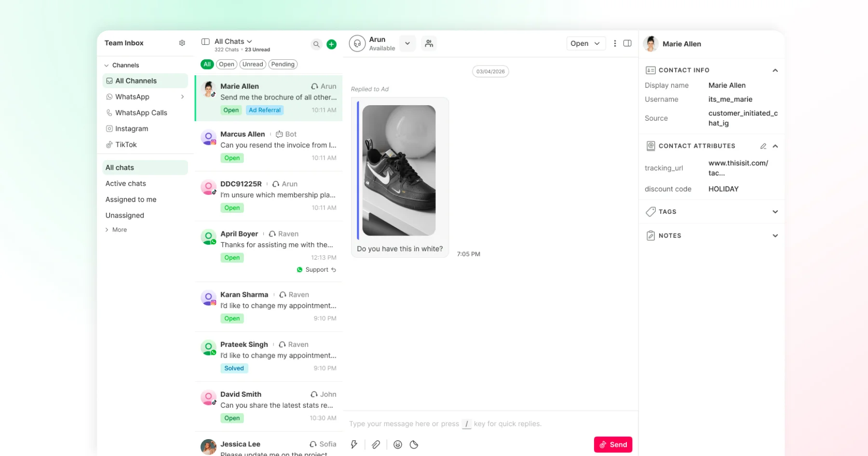Open David Smith's conversation

269,406
